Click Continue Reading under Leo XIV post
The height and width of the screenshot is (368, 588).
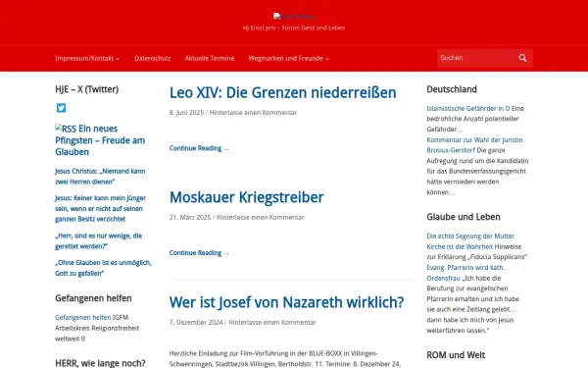tap(199, 148)
